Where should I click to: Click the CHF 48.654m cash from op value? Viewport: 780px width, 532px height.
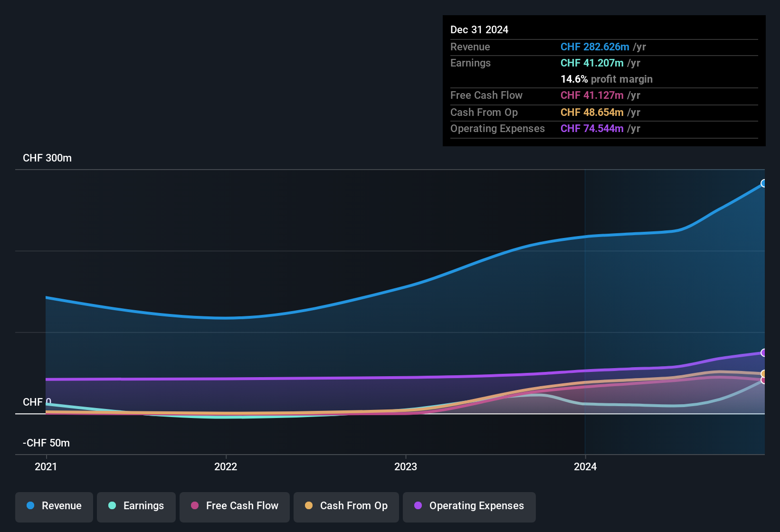tap(592, 113)
